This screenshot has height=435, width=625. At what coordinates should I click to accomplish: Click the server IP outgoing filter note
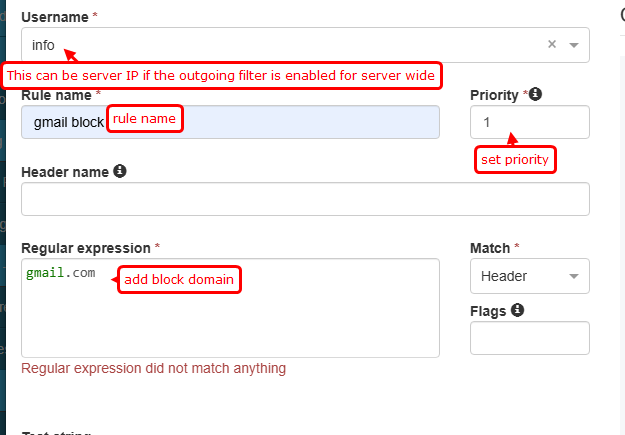[x=223, y=76]
